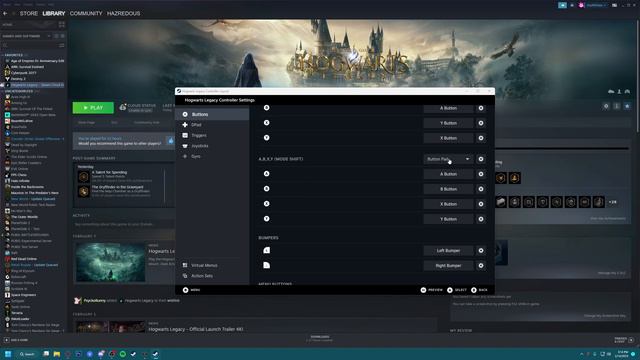Click Select in the controller dialog footer
The image size is (640, 360).
click(457, 290)
